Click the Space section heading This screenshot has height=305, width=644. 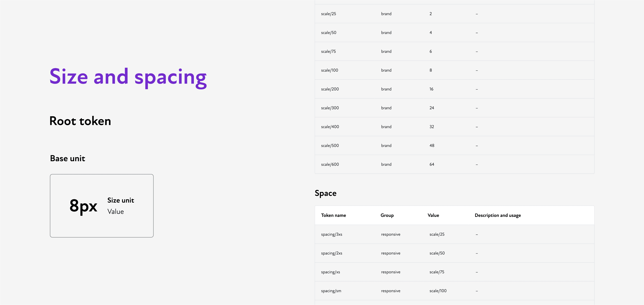(325, 193)
